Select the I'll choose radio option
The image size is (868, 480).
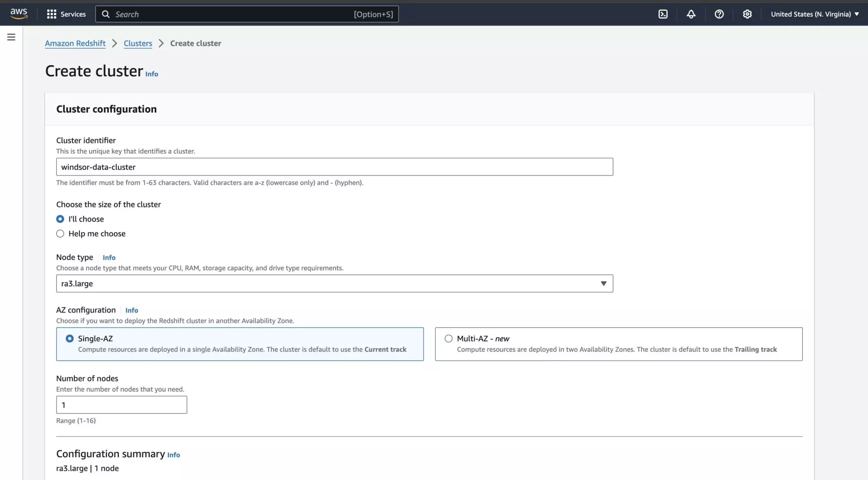pos(60,219)
